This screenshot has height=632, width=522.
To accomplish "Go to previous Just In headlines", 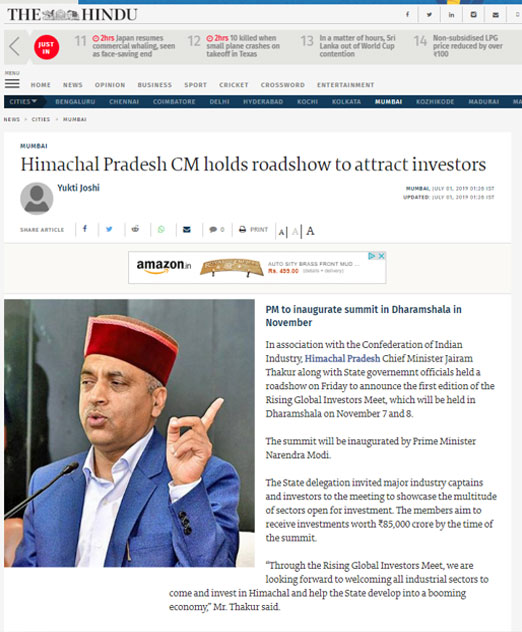I will [15, 46].
